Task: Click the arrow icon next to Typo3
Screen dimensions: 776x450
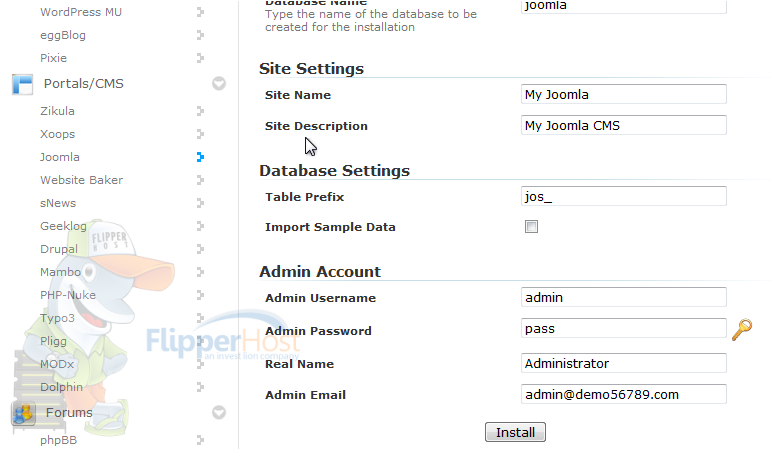Action: pyautogui.click(x=200, y=318)
